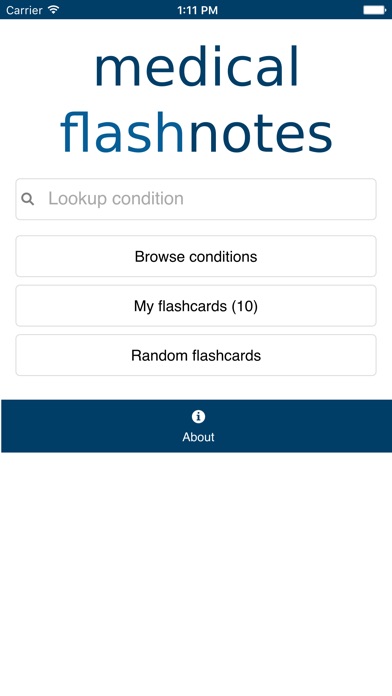The image size is (392, 696).
Task: Tap the battery icon in status bar
Action: click(375, 10)
